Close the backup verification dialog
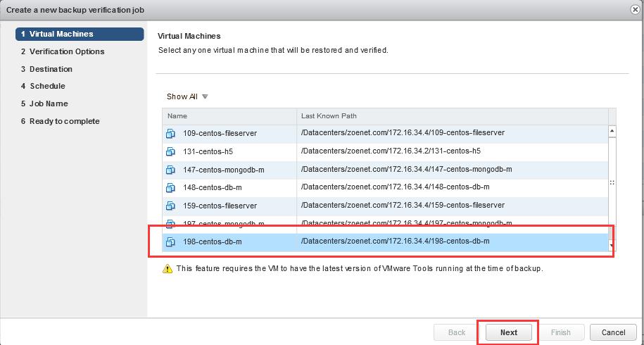Viewport: 644px width, 345px height. coord(635,10)
